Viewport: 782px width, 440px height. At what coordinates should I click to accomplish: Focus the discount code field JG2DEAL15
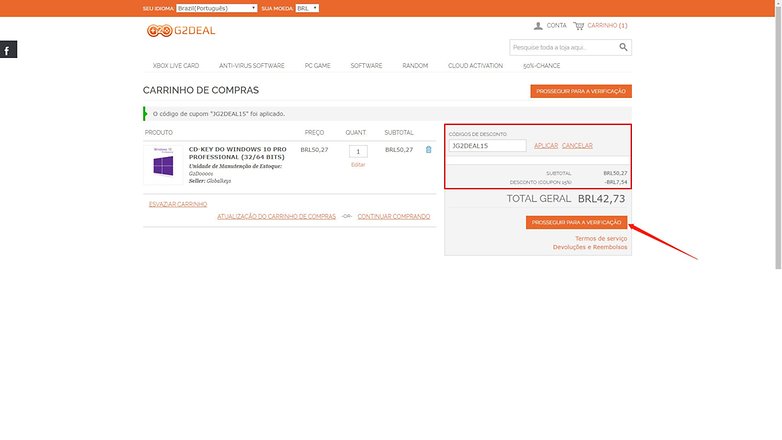click(x=487, y=146)
